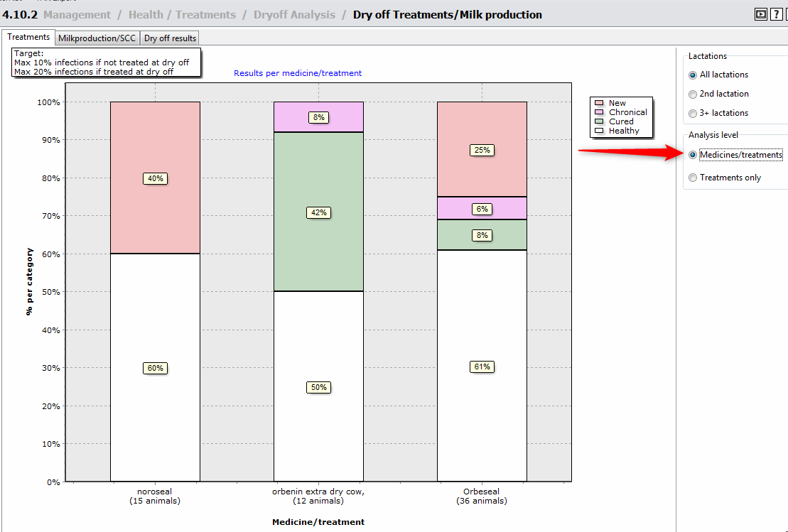The width and height of the screenshot is (788, 532).
Task: Select Medicines/treatments analysis level
Action: [x=693, y=155]
